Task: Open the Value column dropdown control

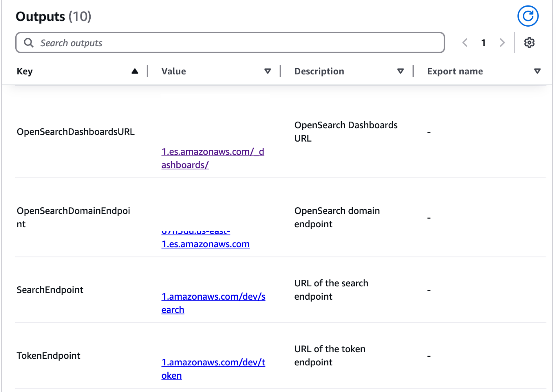Action: coord(268,71)
